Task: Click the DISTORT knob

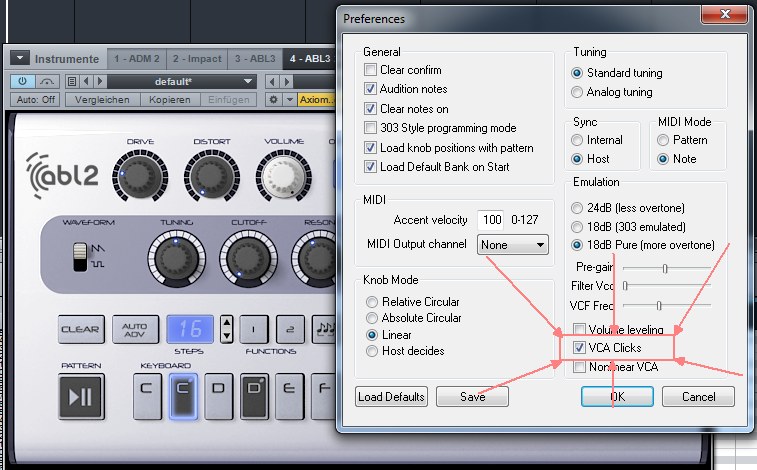Action: [x=212, y=175]
